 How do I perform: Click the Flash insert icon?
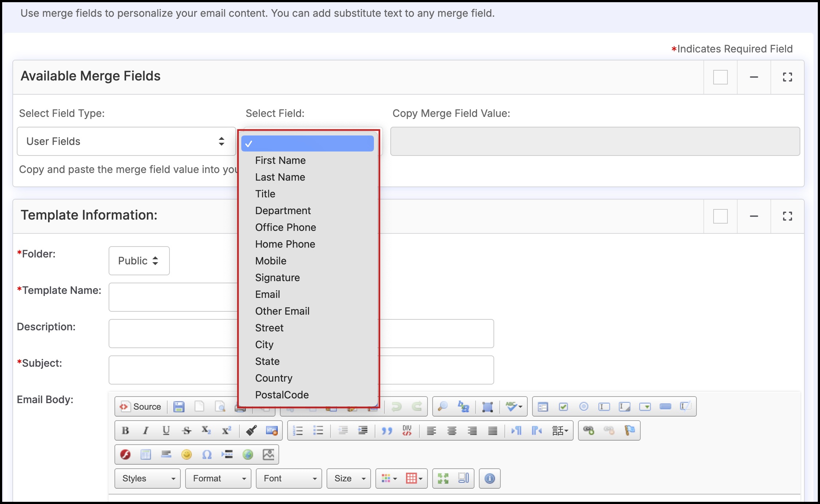coord(125,454)
